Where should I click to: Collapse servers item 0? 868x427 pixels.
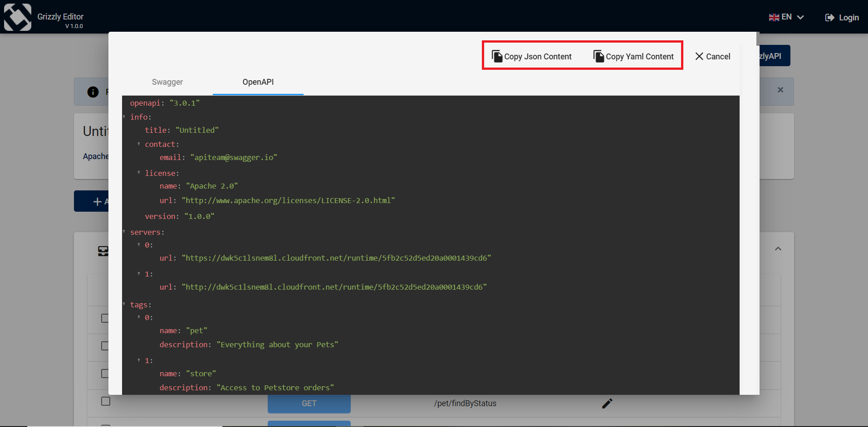pos(139,244)
